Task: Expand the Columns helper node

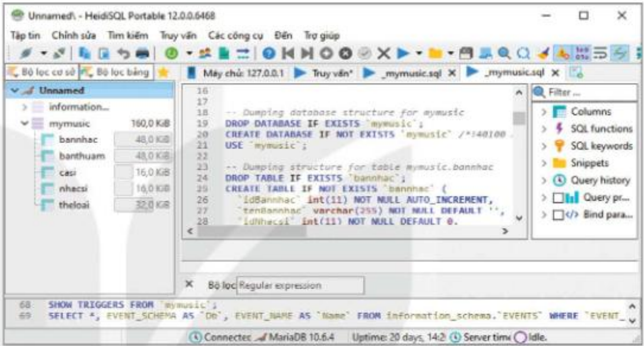Action: 544,112
